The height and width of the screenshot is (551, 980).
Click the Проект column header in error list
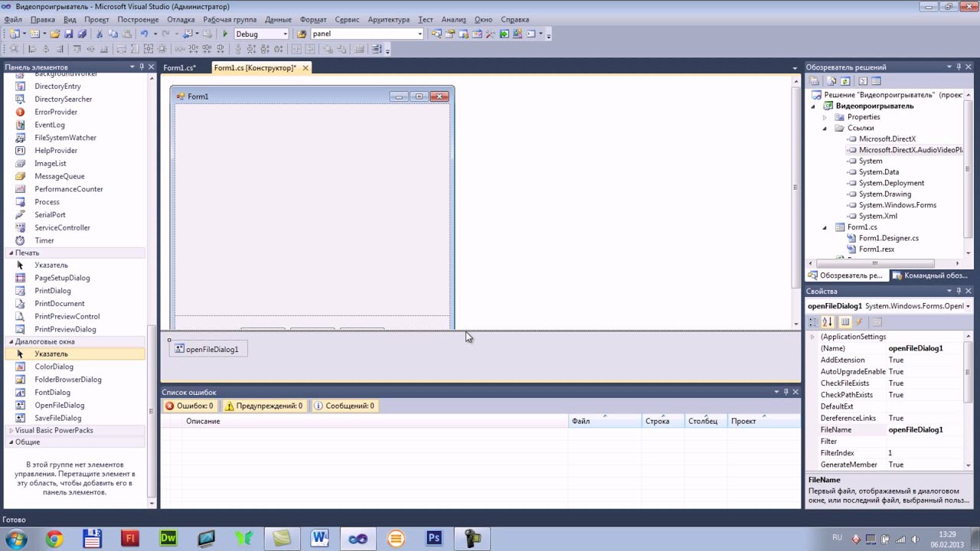pyautogui.click(x=764, y=421)
